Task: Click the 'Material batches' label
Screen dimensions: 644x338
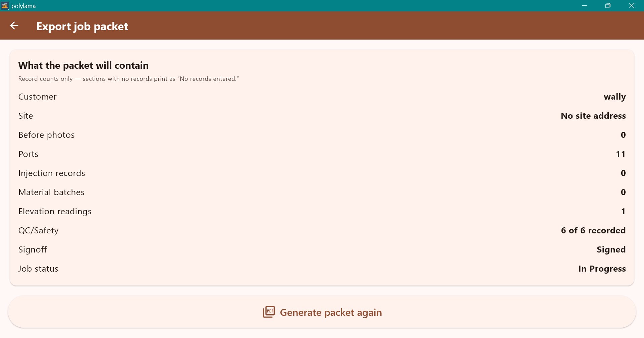Action: (x=51, y=192)
